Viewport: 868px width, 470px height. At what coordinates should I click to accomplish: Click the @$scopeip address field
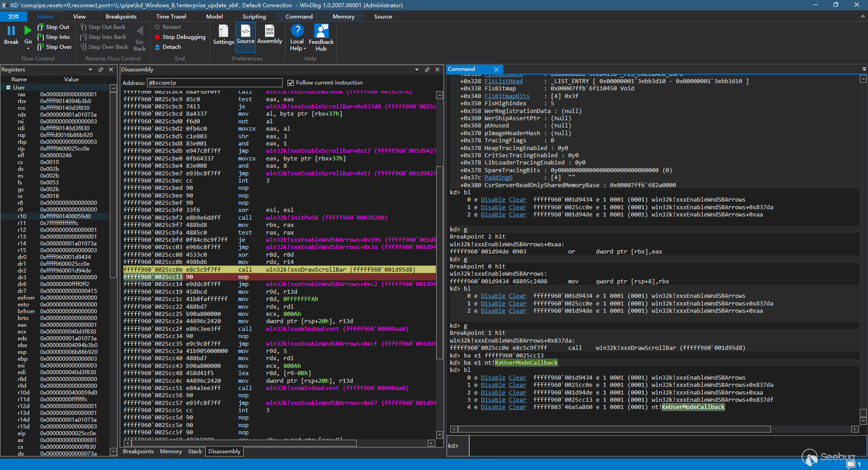(215, 83)
